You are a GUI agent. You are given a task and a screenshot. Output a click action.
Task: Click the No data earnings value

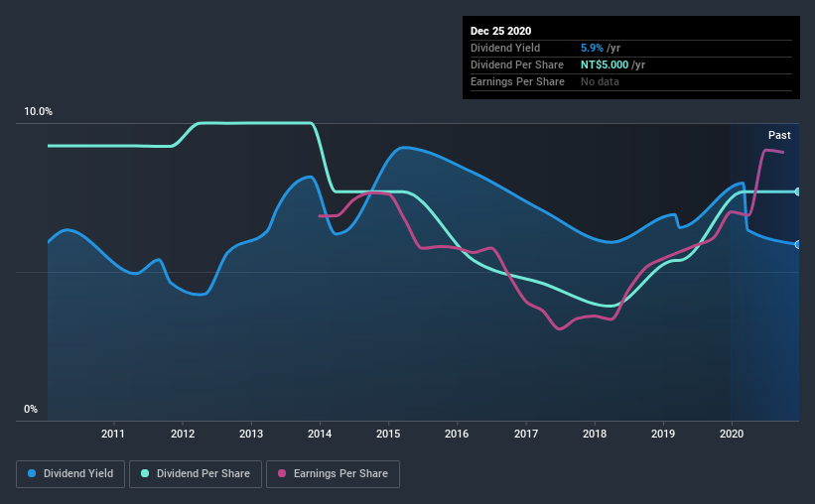tap(600, 81)
